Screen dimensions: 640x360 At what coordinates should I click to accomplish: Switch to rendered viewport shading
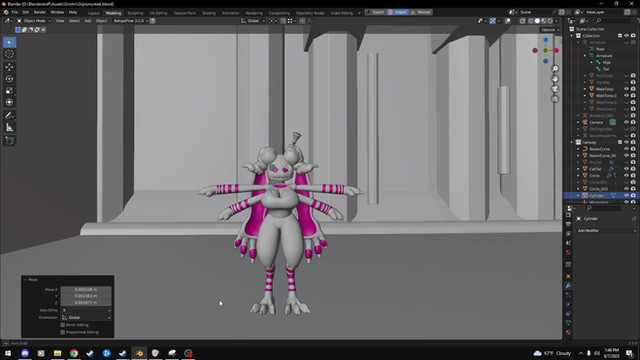pyautogui.click(x=550, y=21)
